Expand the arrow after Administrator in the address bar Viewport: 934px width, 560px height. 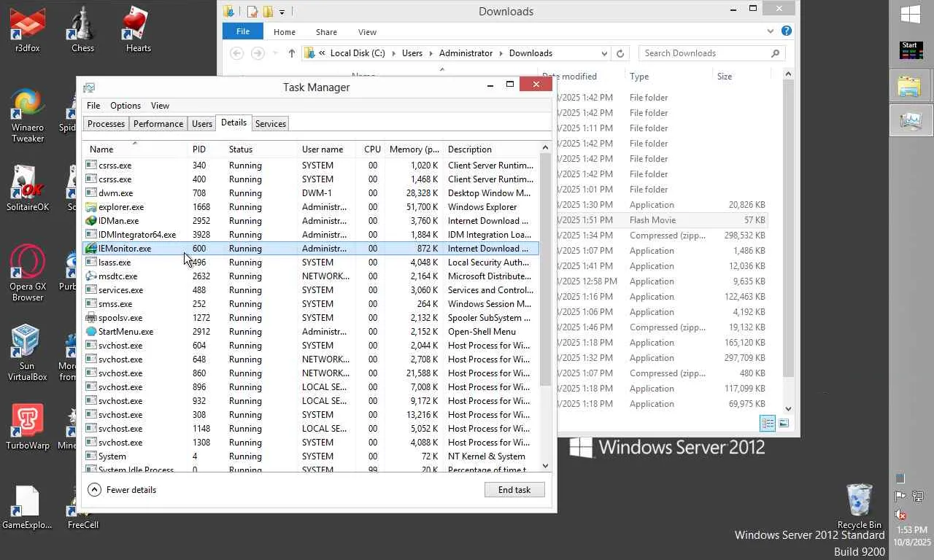[501, 53]
